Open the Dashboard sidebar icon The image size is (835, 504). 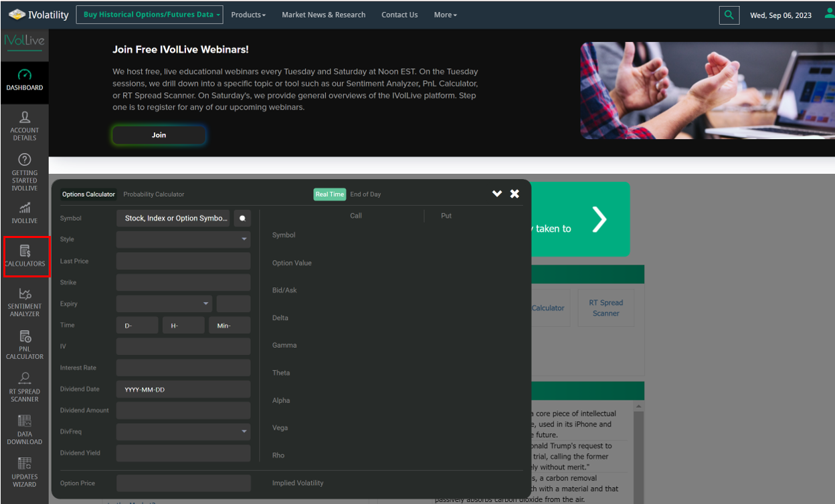coord(24,80)
